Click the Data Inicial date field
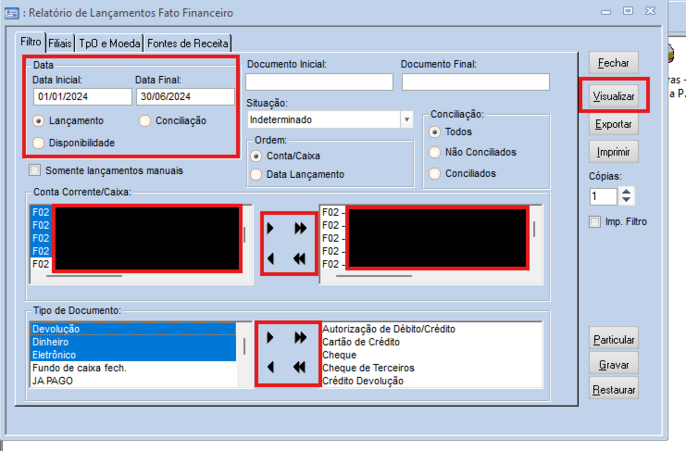 click(81, 97)
